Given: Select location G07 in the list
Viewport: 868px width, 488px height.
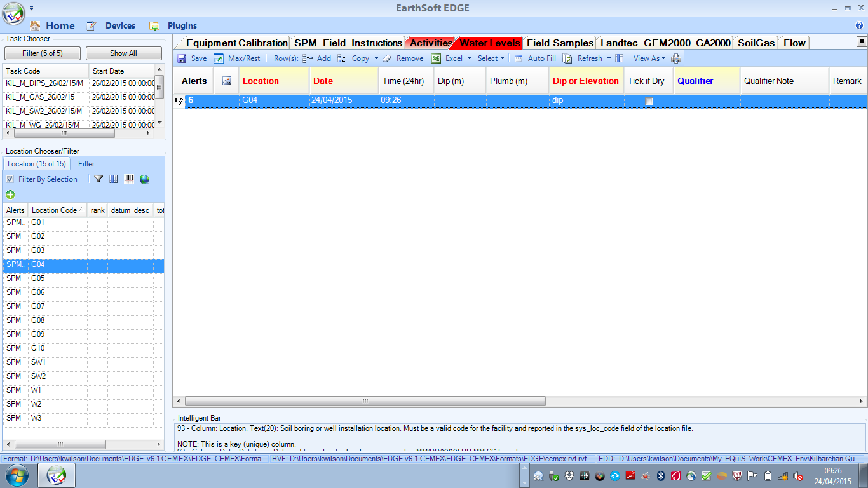Looking at the screenshot, I should [83, 306].
